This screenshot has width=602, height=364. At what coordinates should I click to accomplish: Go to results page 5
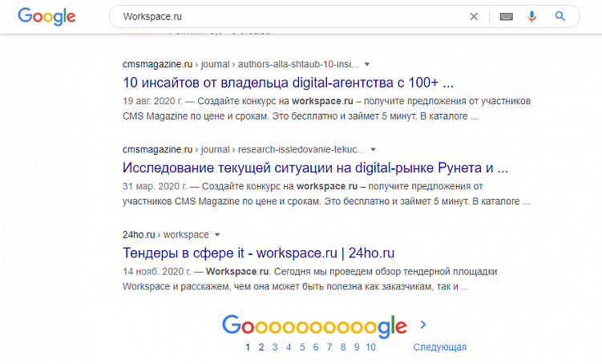point(302,347)
